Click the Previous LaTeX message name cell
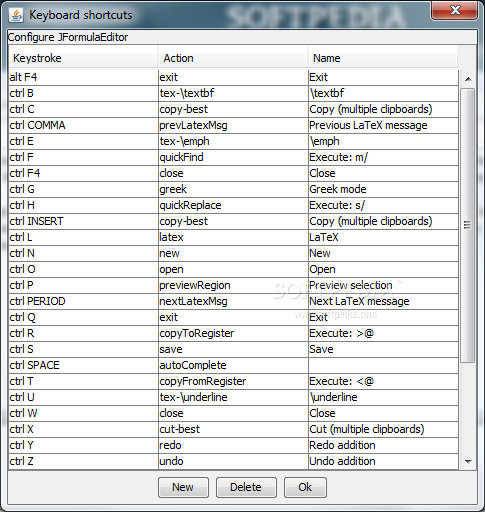The width and height of the screenshot is (485, 512). click(x=383, y=125)
